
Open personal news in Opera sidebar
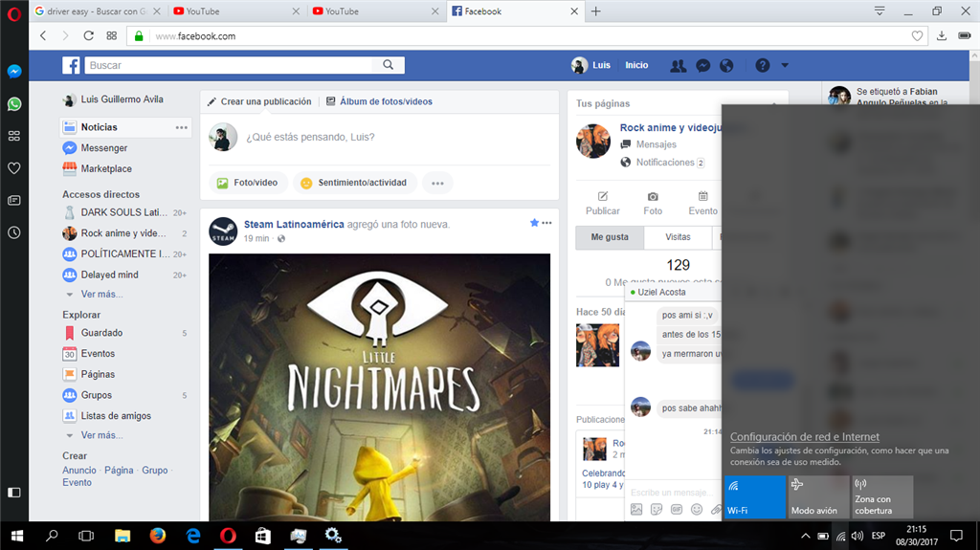(x=13, y=201)
